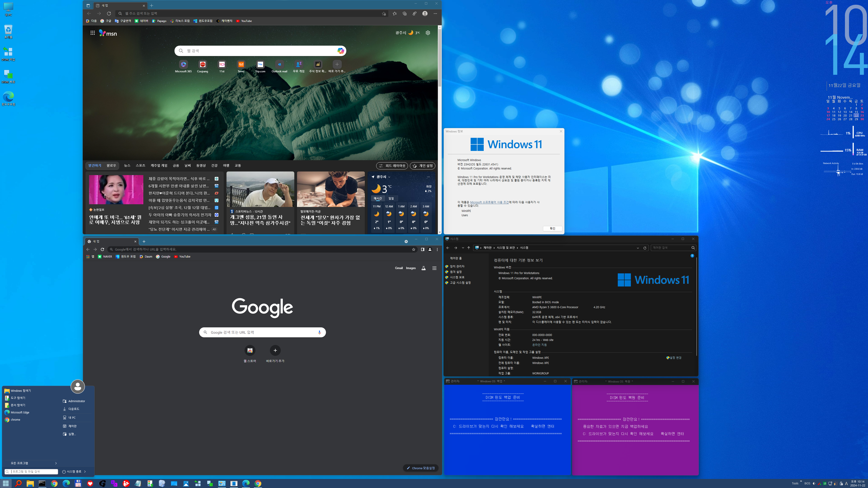Open help icon in System window
The width and height of the screenshot is (868, 488).
coord(692,256)
